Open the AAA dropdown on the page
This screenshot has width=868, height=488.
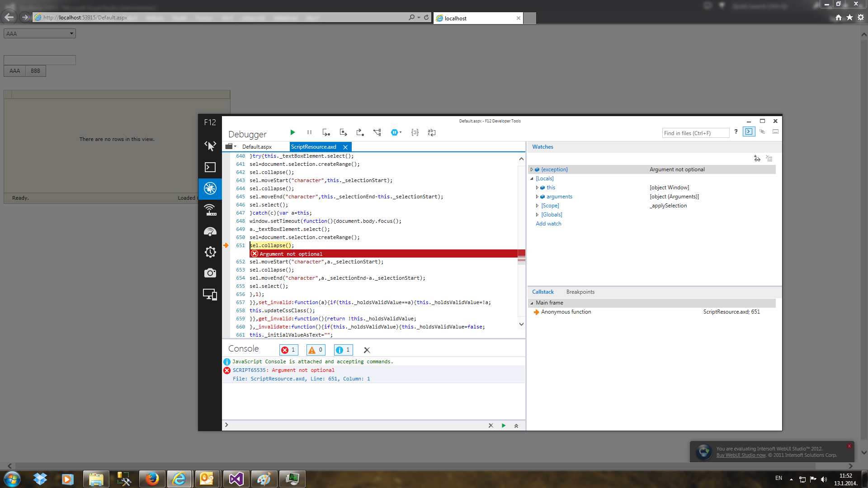pos(40,33)
